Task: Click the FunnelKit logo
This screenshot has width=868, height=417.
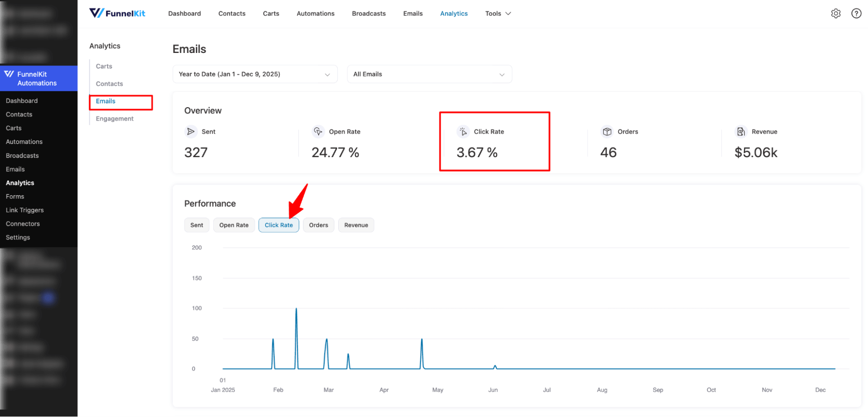Action: pos(117,13)
